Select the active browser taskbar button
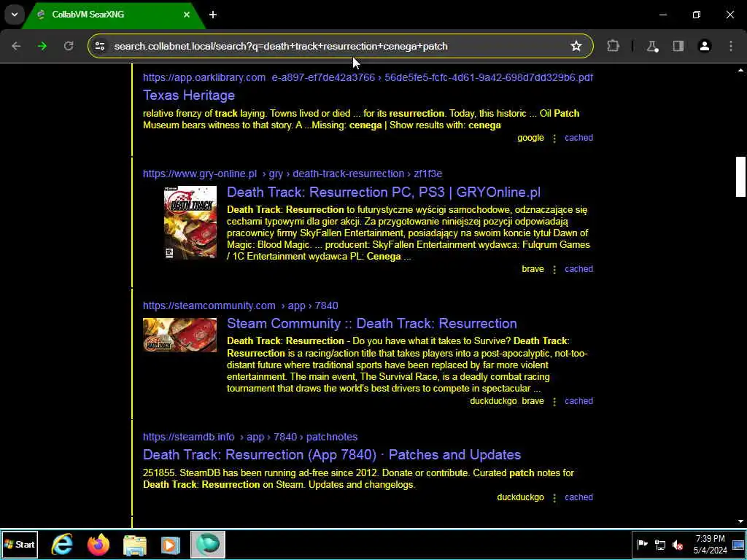The width and height of the screenshot is (747, 560). [x=208, y=544]
